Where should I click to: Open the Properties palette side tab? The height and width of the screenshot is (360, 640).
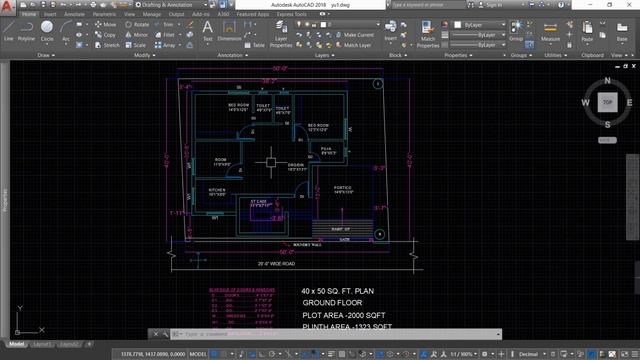click(x=5, y=200)
